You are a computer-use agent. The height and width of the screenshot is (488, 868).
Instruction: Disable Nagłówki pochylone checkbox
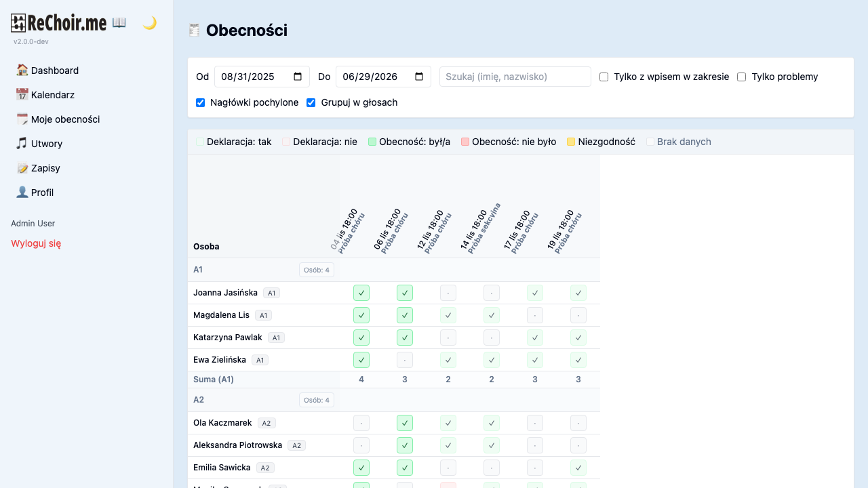pos(200,103)
